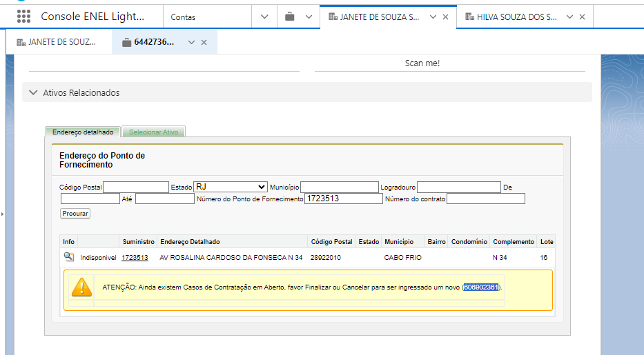The width and height of the screenshot is (644, 355).
Task: Click the Lote column header
Action: click(547, 242)
